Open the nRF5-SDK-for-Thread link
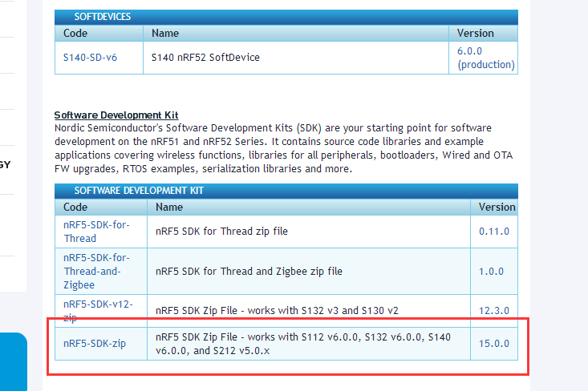The height and width of the screenshot is (391, 588). click(x=96, y=232)
